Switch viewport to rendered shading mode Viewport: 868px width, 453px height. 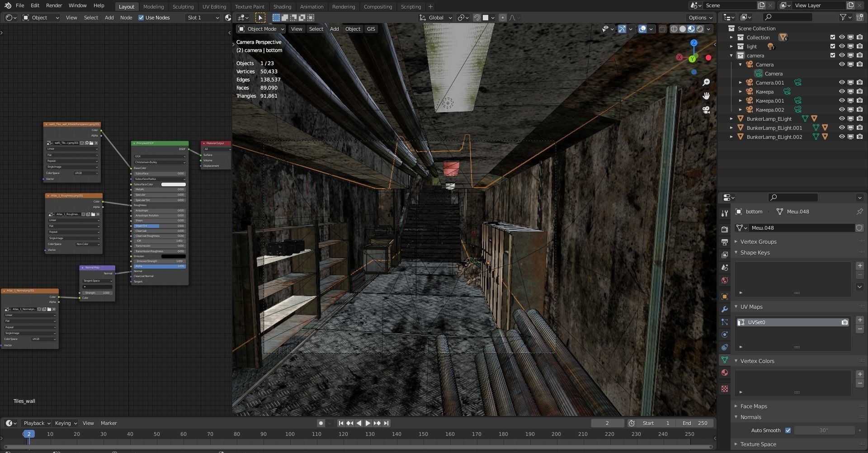[700, 29]
